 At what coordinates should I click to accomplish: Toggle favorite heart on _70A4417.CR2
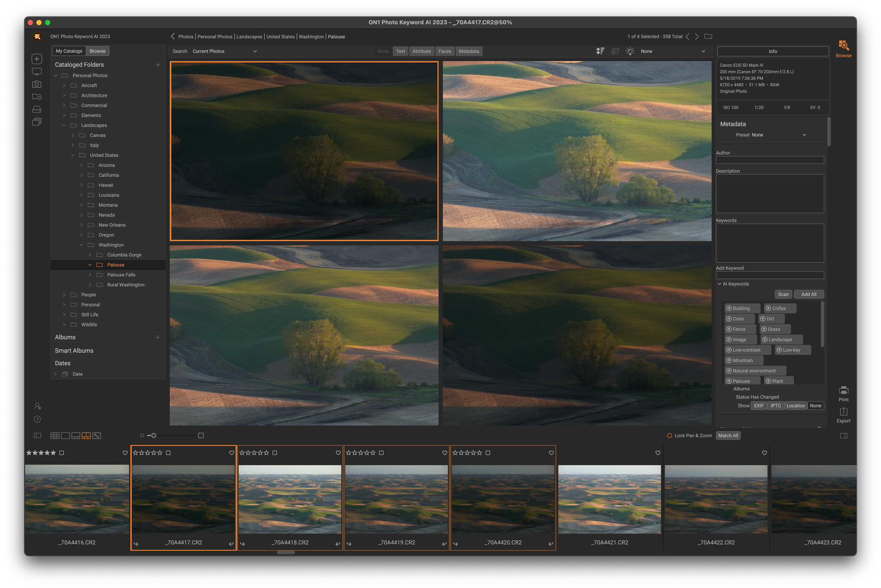tap(231, 453)
